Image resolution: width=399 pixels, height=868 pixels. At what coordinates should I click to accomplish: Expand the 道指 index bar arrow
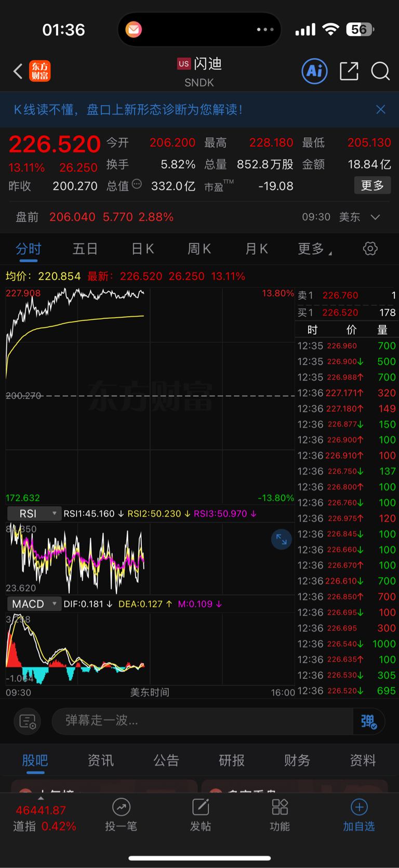[x=41, y=798]
